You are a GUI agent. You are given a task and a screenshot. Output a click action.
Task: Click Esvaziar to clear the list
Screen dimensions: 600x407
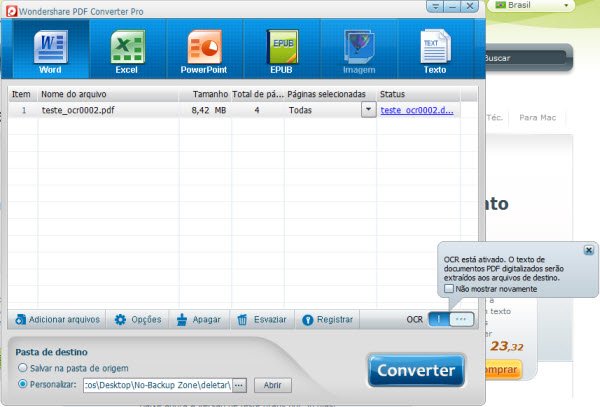pyautogui.click(x=262, y=319)
